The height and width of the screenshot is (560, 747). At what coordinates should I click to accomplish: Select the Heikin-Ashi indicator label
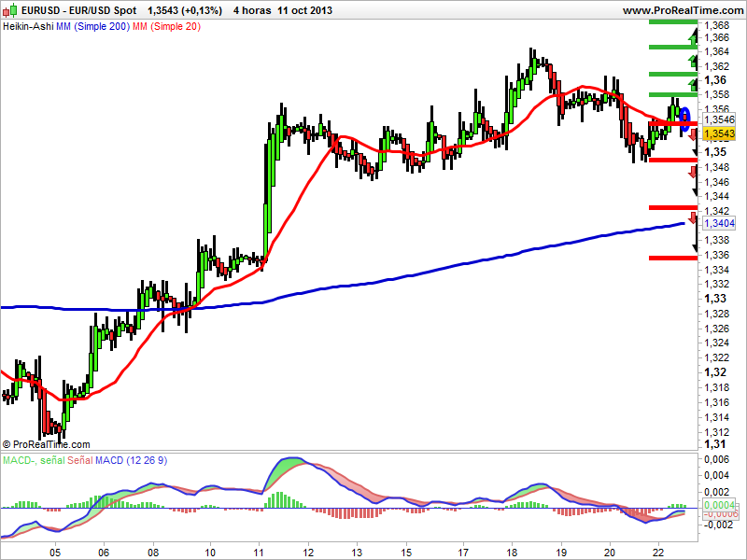tap(28, 27)
